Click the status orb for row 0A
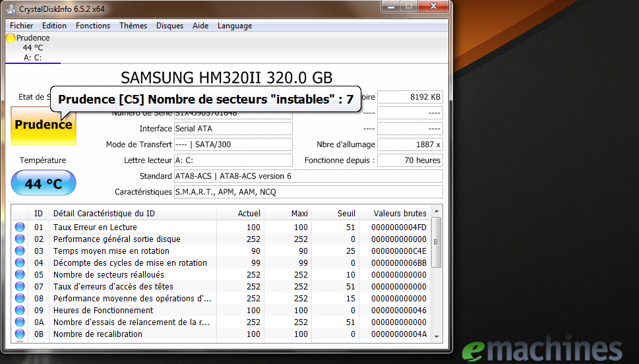 pos(20,322)
